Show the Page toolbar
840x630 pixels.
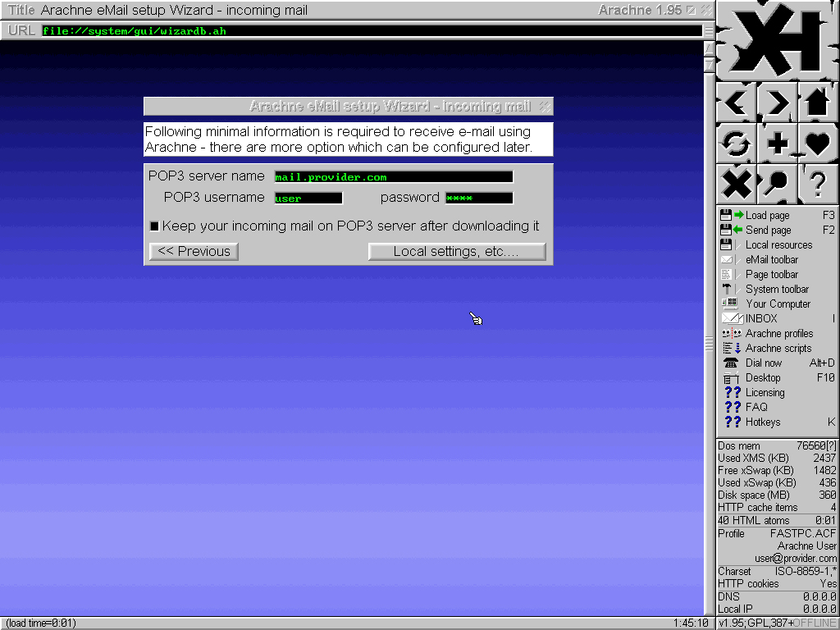click(778, 274)
